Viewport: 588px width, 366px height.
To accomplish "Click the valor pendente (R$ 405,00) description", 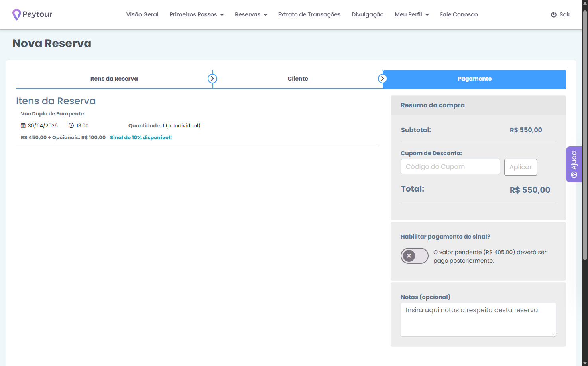I will coord(490,256).
